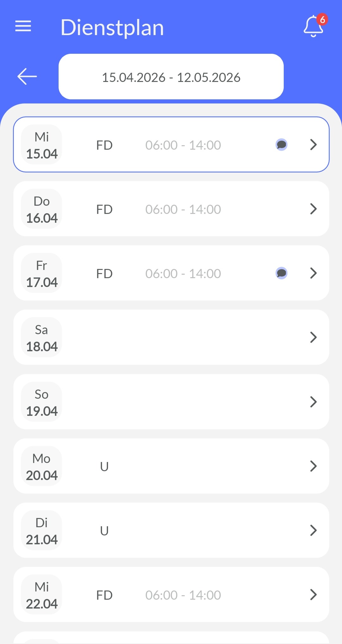Tap the U vacation entry on Di 21.04
This screenshot has height=644, width=342.
coord(104,531)
